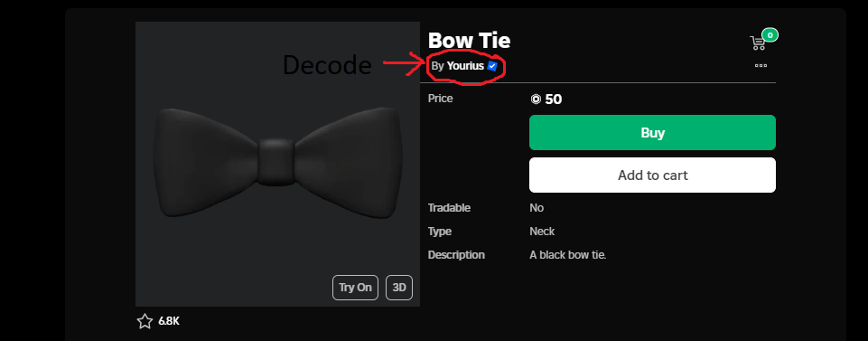Viewport: 868px width, 341px height.
Task: Click the price value 50
Action: [554, 99]
